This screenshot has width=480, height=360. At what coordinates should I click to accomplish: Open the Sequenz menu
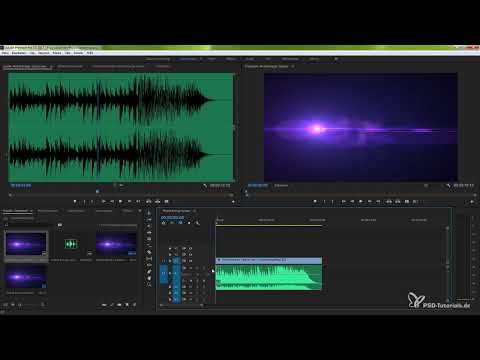(x=44, y=53)
